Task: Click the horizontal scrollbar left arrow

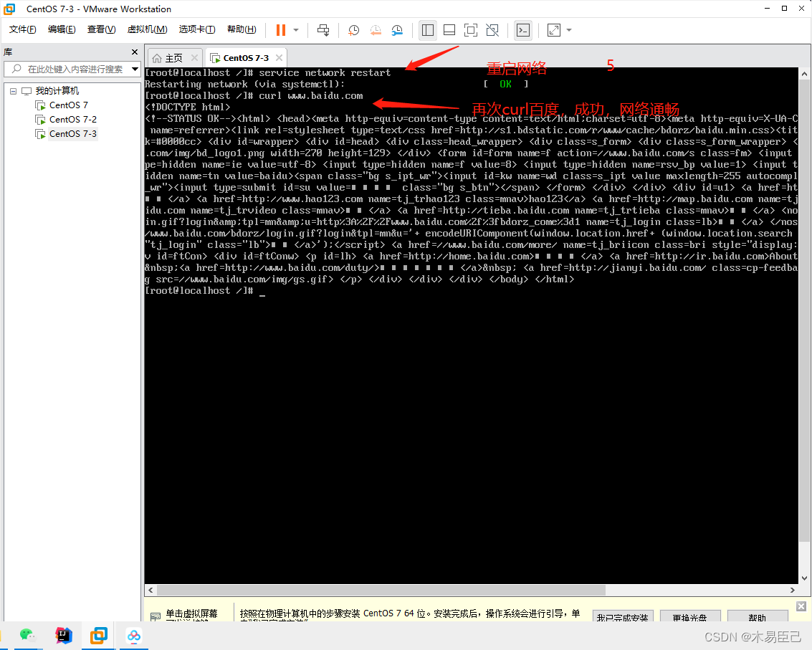Action: click(x=151, y=590)
